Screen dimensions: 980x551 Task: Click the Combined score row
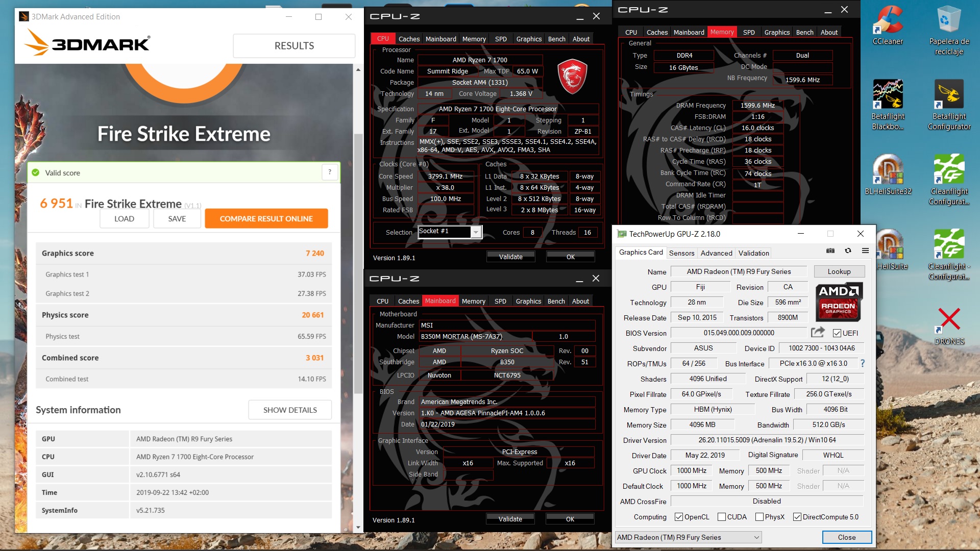click(x=184, y=358)
